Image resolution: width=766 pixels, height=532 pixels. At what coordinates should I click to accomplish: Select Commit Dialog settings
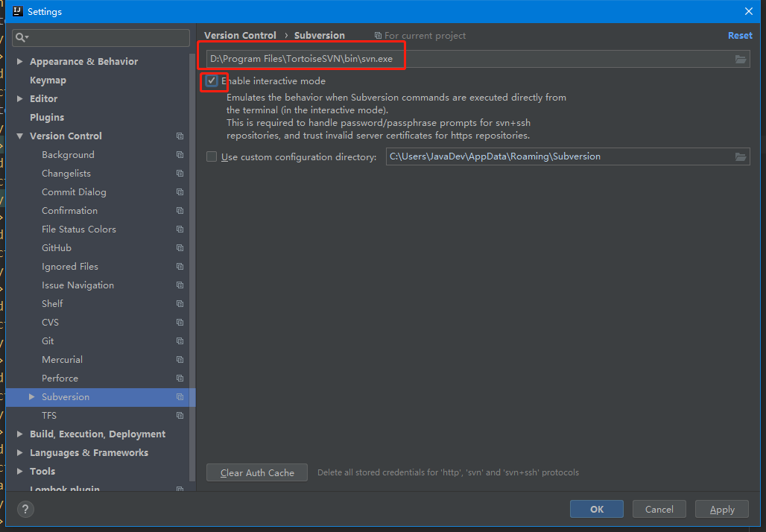point(74,192)
